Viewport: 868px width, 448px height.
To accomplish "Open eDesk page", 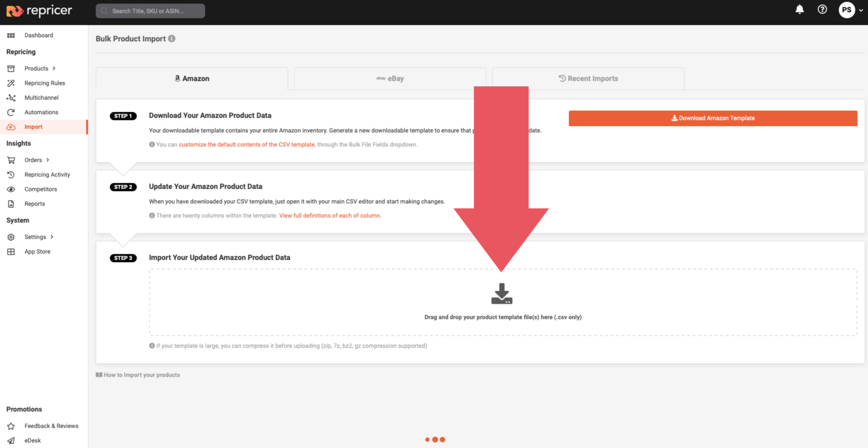I will [x=33, y=440].
